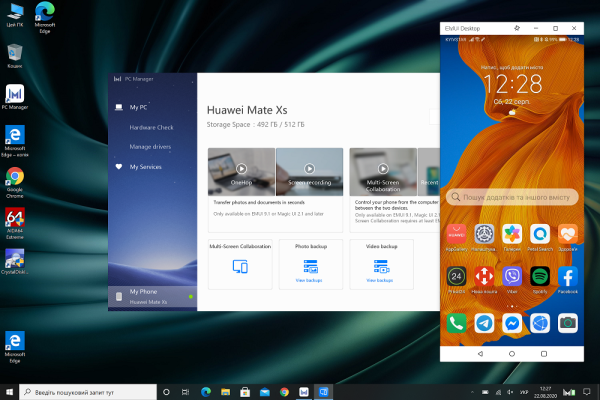Open AIDA64 Extreme desktop shortcut
Screen dimensions: 600x400
(15, 220)
